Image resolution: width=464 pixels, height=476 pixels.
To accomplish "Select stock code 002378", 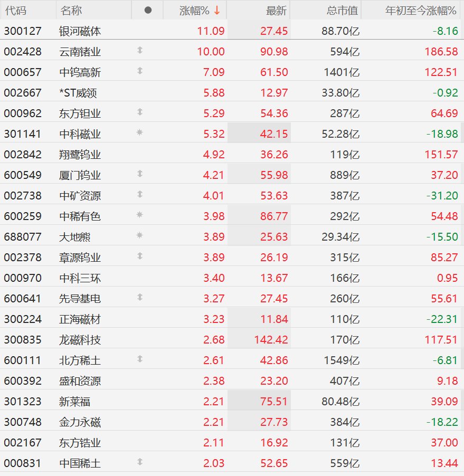I will (x=23, y=258).
